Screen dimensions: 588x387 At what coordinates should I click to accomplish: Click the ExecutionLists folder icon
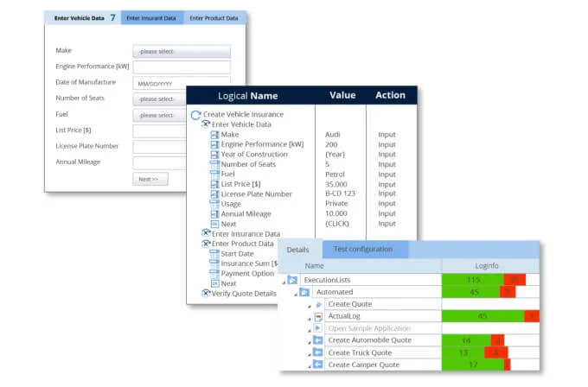pyautogui.click(x=292, y=280)
